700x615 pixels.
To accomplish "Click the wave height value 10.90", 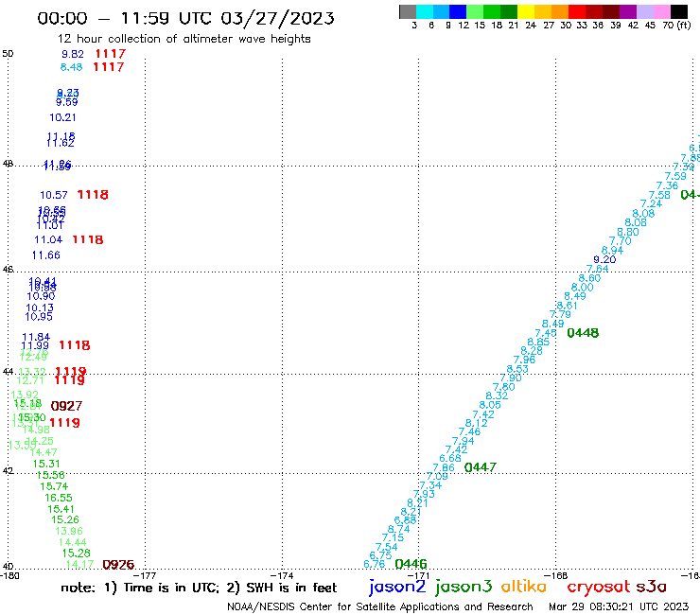I will point(41,296).
